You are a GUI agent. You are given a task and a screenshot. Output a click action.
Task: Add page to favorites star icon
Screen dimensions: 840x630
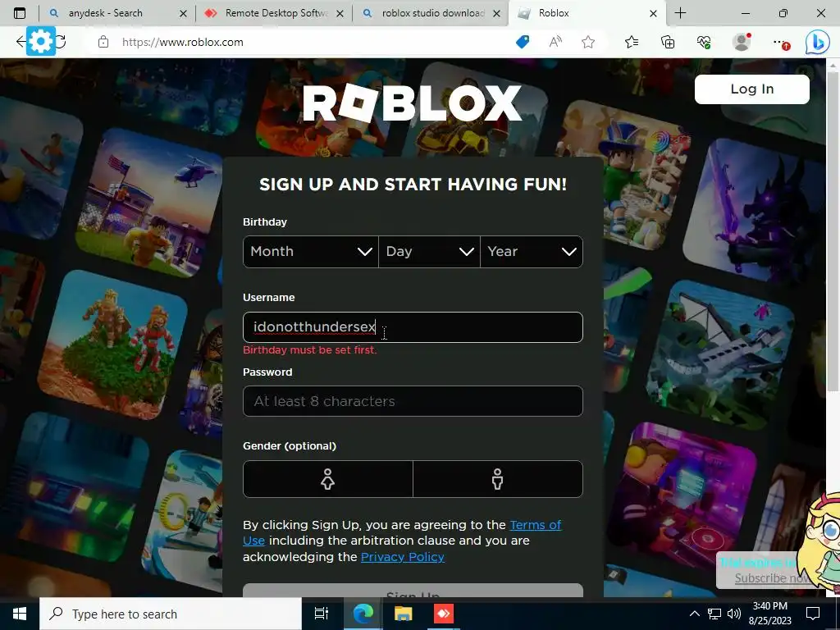pos(588,42)
